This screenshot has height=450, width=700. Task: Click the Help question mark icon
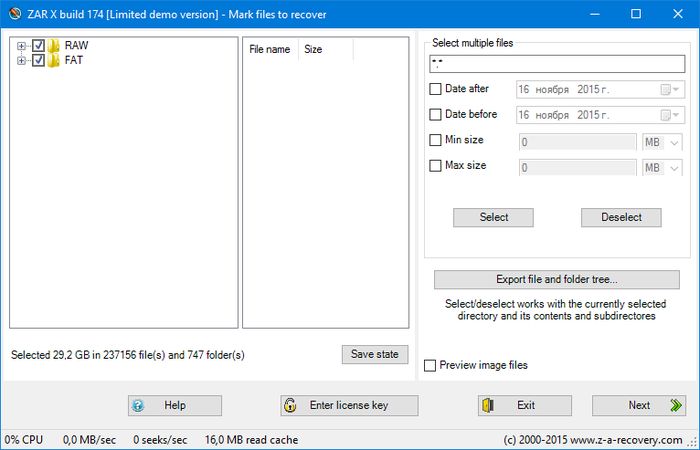click(138, 406)
